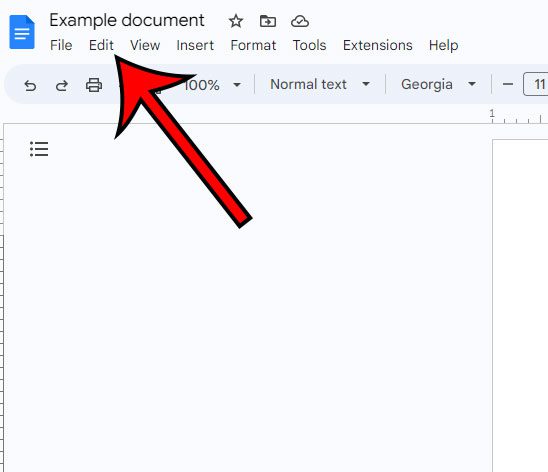The image size is (548, 472).
Task: Click the undo arrow icon
Action: (30, 85)
